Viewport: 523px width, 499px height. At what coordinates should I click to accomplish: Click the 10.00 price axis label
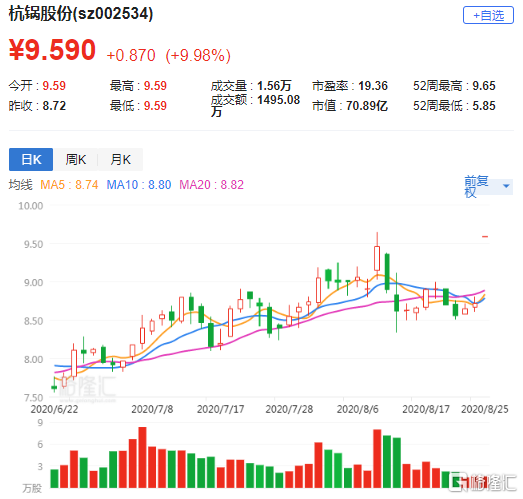[x=31, y=206]
